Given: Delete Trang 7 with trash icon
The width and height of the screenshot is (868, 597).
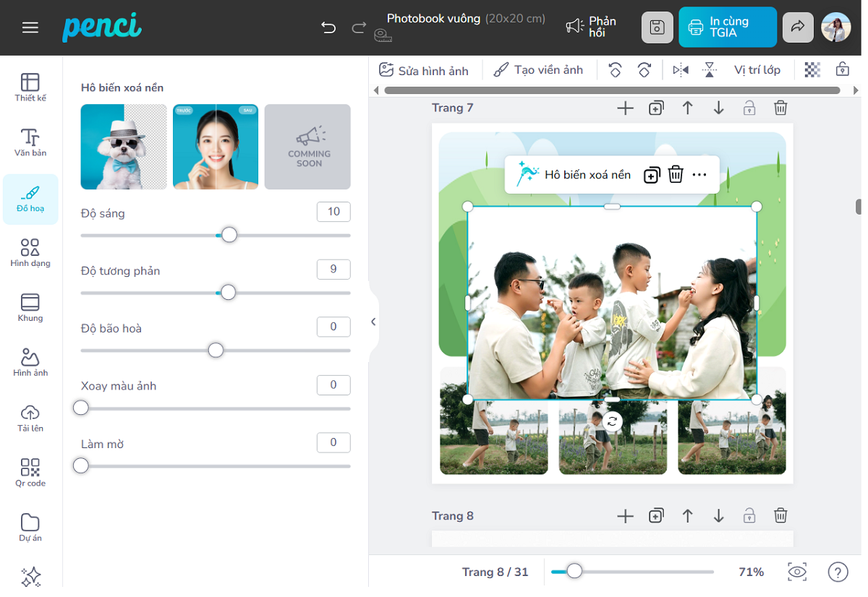Looking at the screenshot, I should (x=780, y=108).
